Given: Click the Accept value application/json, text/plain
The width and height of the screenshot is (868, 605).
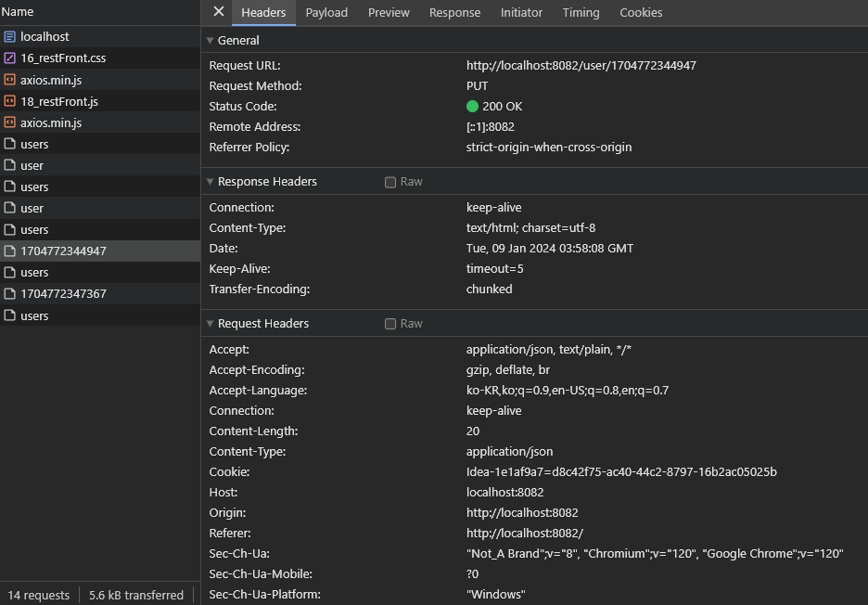Looking at the screenshot, I should 549,350.
